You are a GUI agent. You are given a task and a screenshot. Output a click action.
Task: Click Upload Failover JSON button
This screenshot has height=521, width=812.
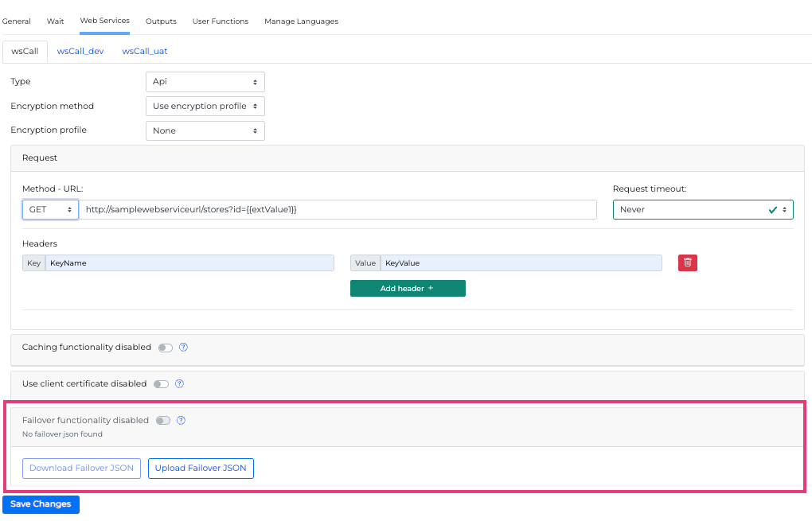point(201,469)
